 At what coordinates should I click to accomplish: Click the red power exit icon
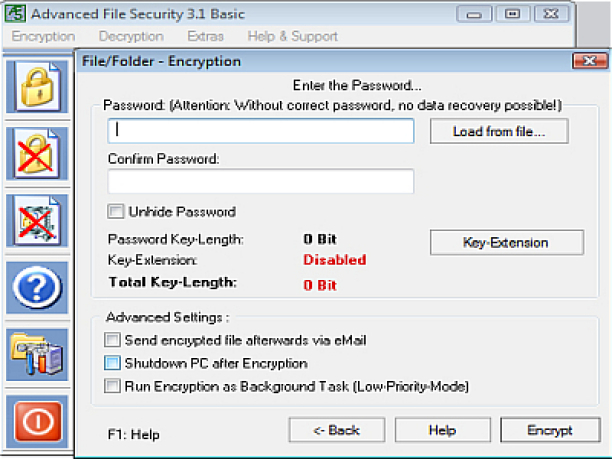point(37,421)
